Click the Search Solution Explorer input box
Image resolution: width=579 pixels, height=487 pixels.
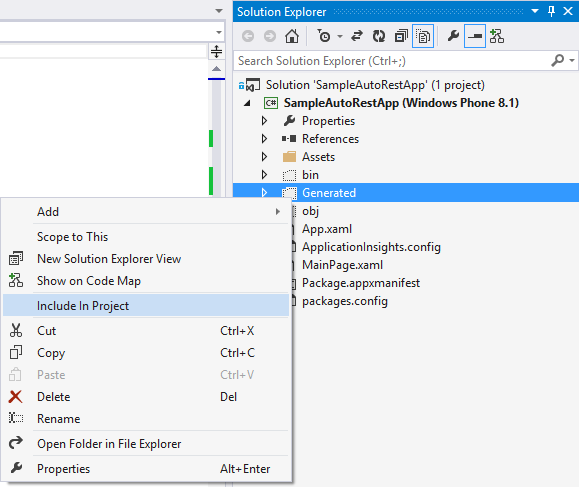coord(391,61)
